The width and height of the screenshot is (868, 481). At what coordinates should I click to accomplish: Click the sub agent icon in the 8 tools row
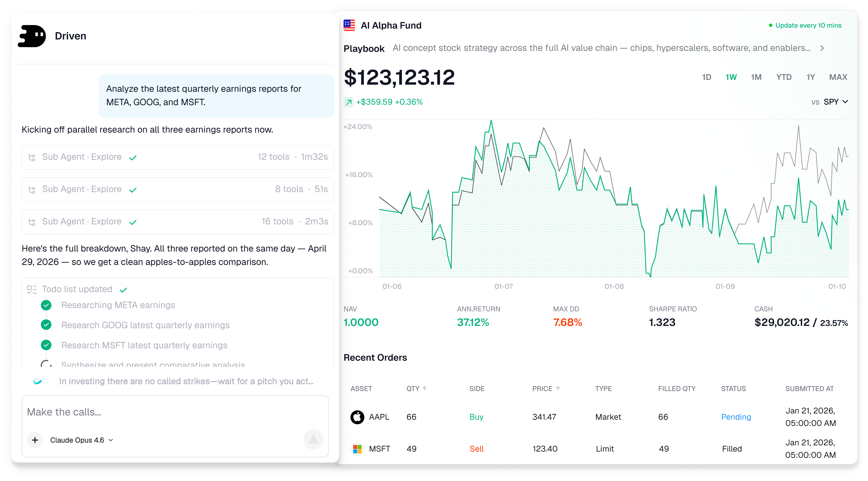(x=32, y=190)
